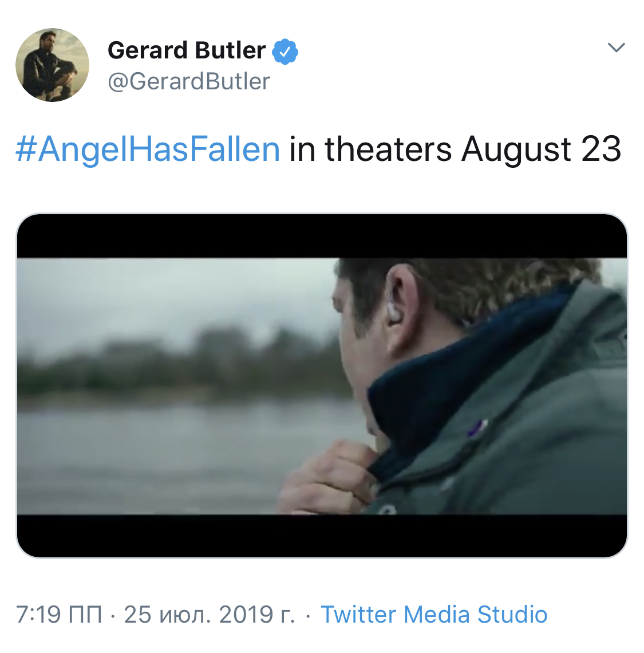Screen dimensions: 644x653
Task: Open the Gerard Butler display name
Action: coord(187,50)
